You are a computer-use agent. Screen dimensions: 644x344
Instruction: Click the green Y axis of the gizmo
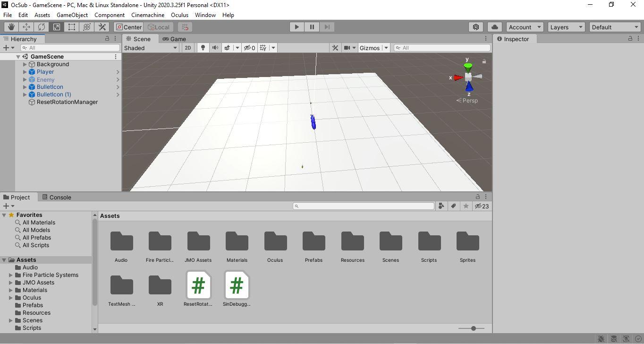click(467, 67)
